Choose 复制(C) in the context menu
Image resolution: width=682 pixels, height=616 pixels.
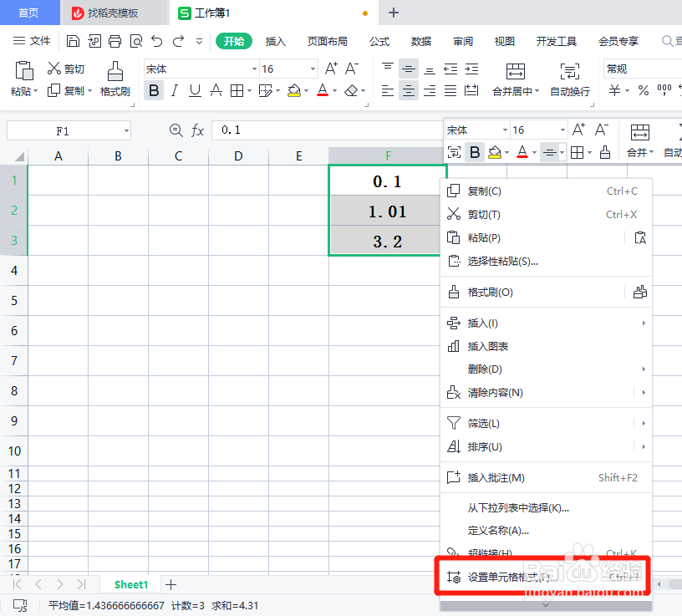point(546,191)
